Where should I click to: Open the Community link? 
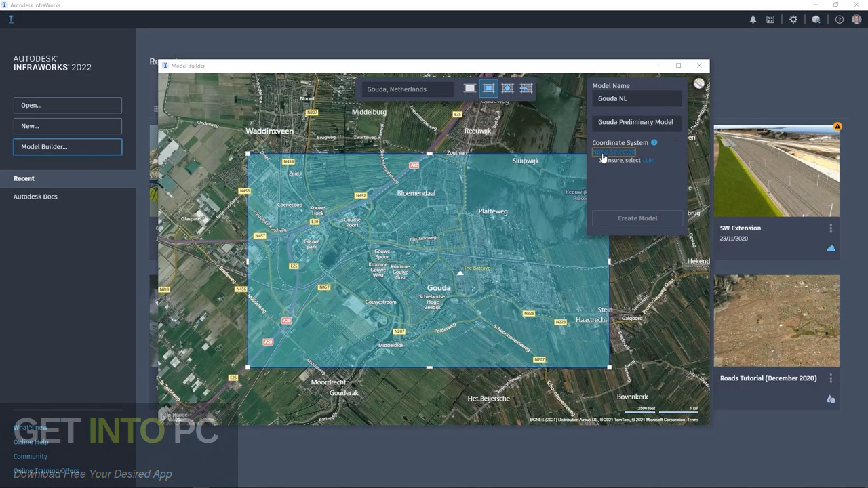click(x=31, y=456)
